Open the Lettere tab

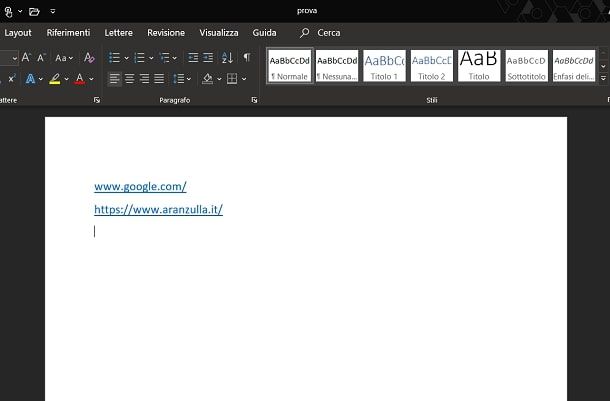pyautogui.click(x=119, y=33)
